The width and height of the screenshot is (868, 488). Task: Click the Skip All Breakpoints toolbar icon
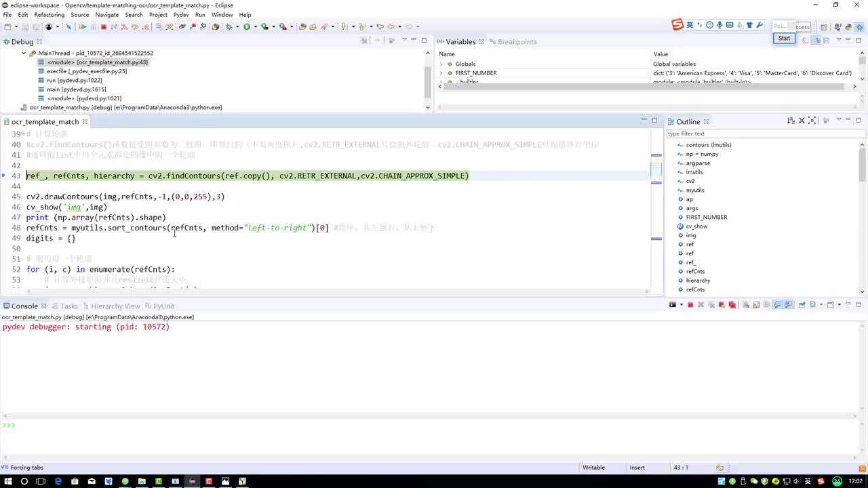click(68, 27)
